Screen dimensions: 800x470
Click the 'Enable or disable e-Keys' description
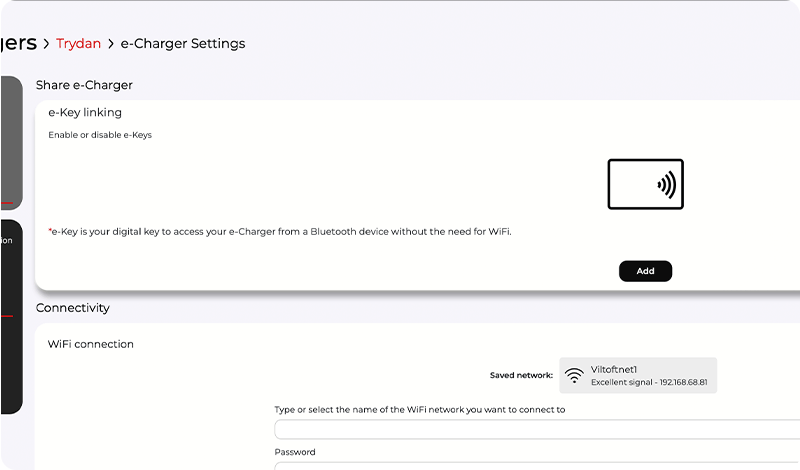pyautogui.click(x=100, y=135)
